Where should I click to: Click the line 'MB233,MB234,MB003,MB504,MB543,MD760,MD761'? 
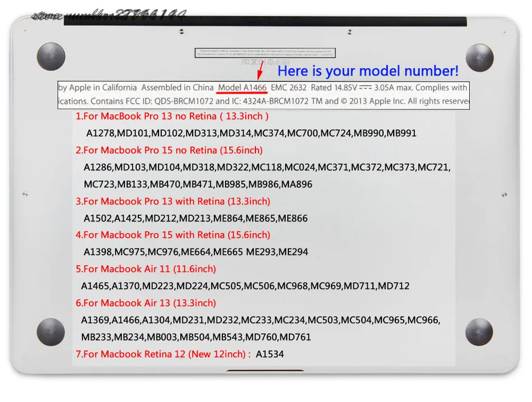[196, 337]
